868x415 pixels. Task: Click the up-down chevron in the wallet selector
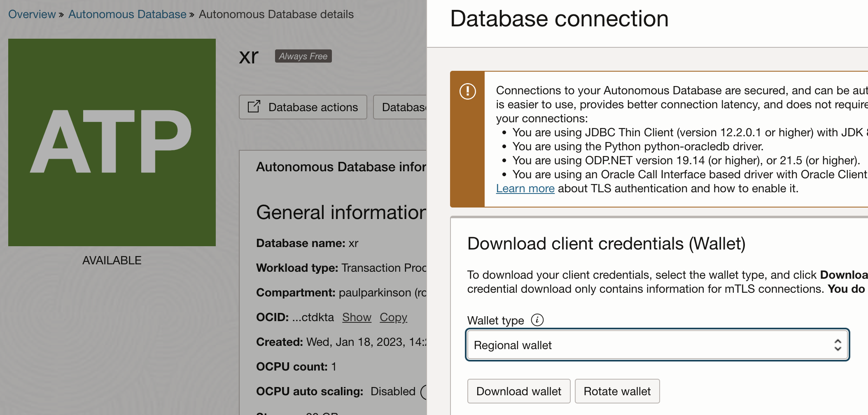(838, 345)
